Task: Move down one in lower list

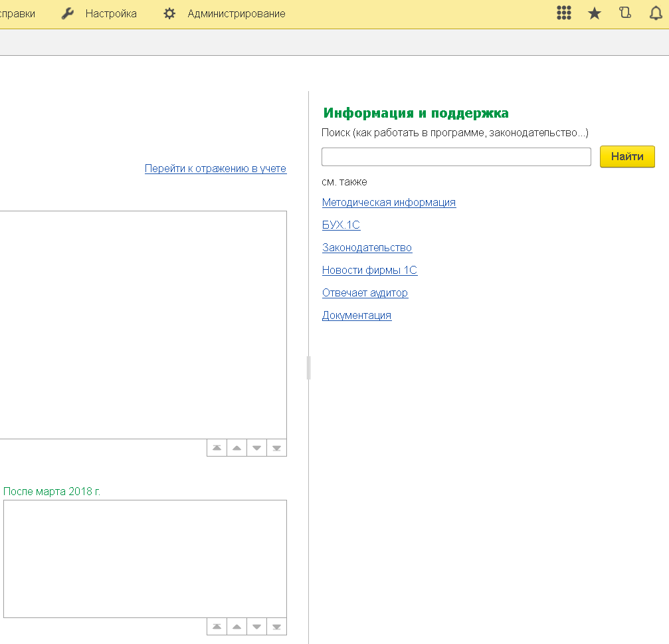Action: coord(257,627)
